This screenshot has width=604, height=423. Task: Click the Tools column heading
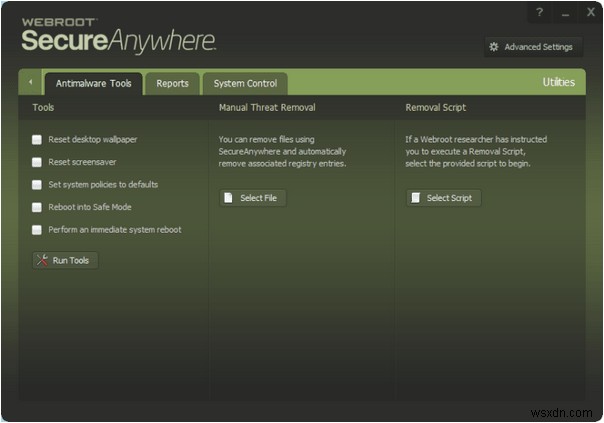coord(43,107)
